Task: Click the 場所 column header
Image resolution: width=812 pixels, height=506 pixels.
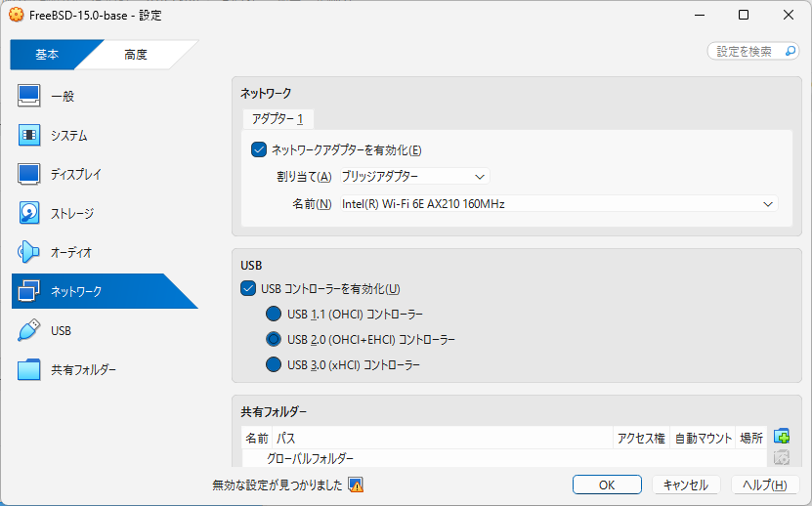Action: pyautogui.click(x=750, y=439)
